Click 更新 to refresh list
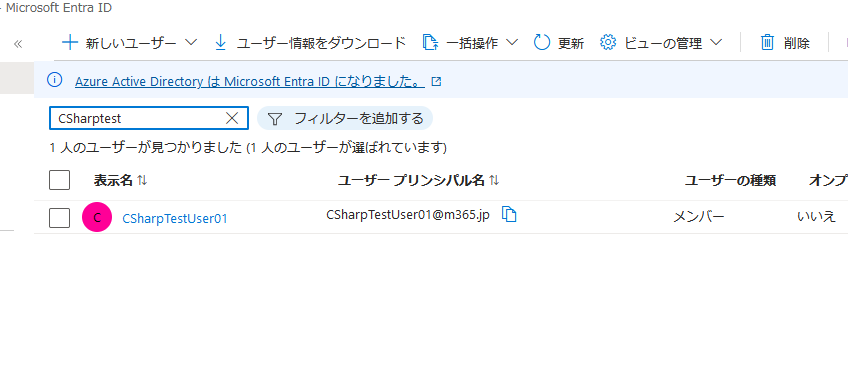 click(x=571, y=43)
